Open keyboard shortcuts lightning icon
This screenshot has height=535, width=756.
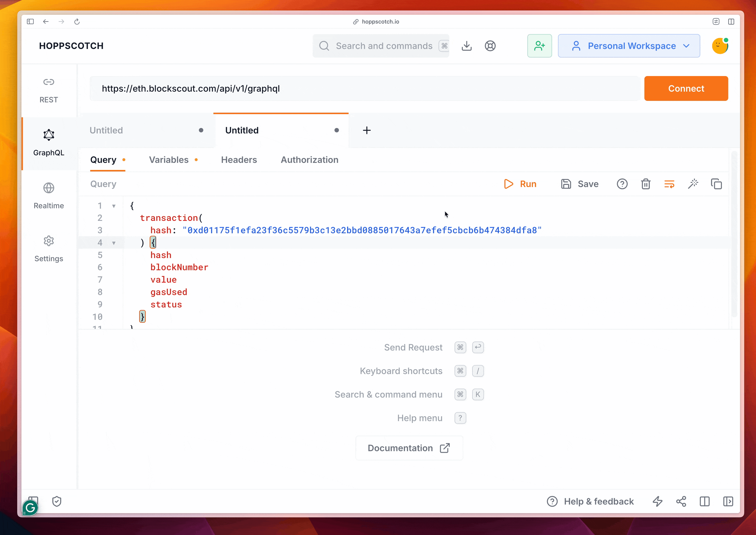(657, 501)
